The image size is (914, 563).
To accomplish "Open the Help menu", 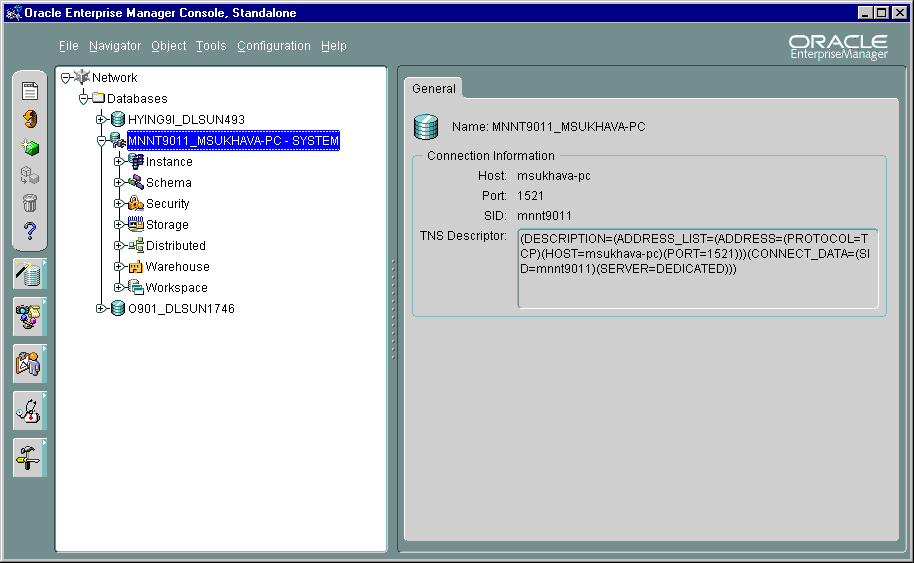I will click(x=333, y=45).
